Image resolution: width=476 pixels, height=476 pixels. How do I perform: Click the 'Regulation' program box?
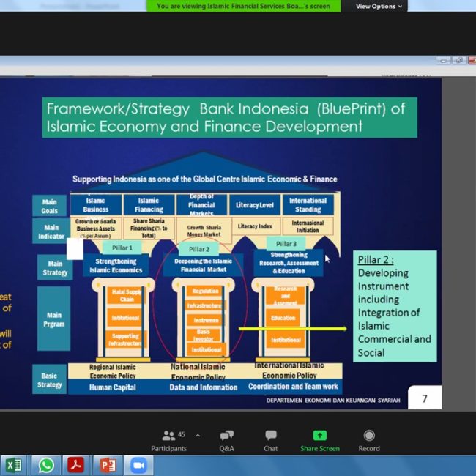click(205, 291)
